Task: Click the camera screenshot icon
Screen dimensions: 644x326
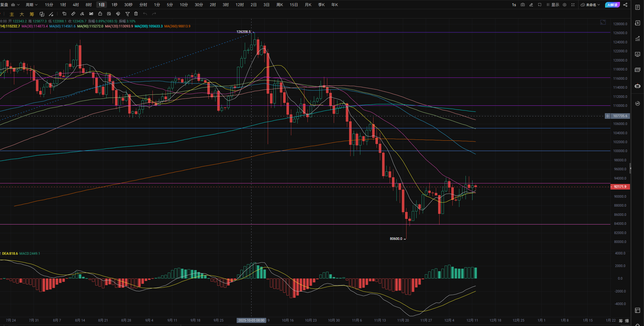Action: (x=523, y=5)
